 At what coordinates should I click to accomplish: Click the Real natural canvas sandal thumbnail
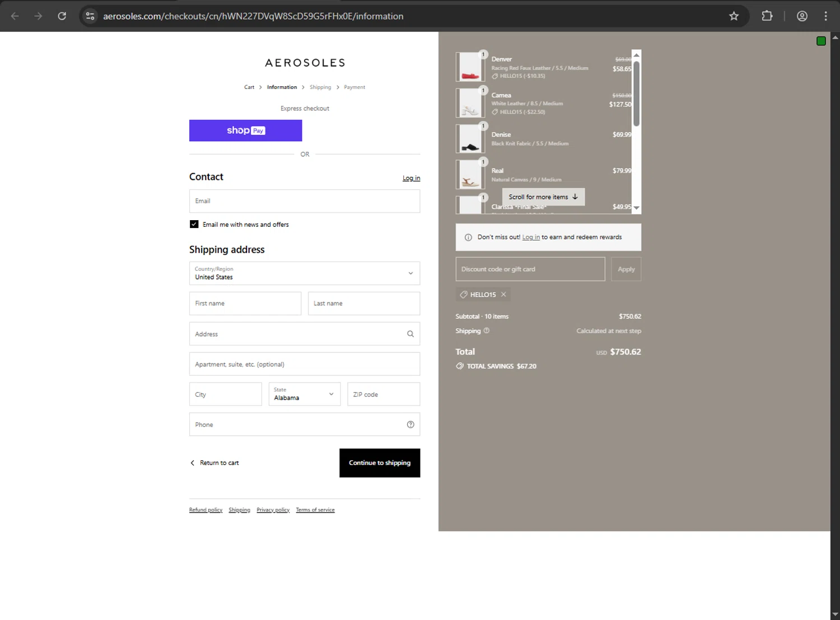pyautogui.click(x=470, y=175)
